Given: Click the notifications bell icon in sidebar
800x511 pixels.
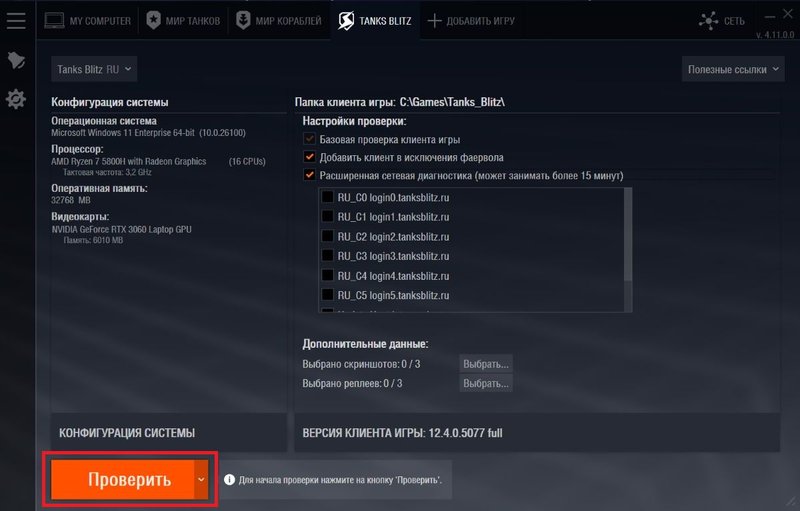Looking at the screenshot, I should pos(16,60).
